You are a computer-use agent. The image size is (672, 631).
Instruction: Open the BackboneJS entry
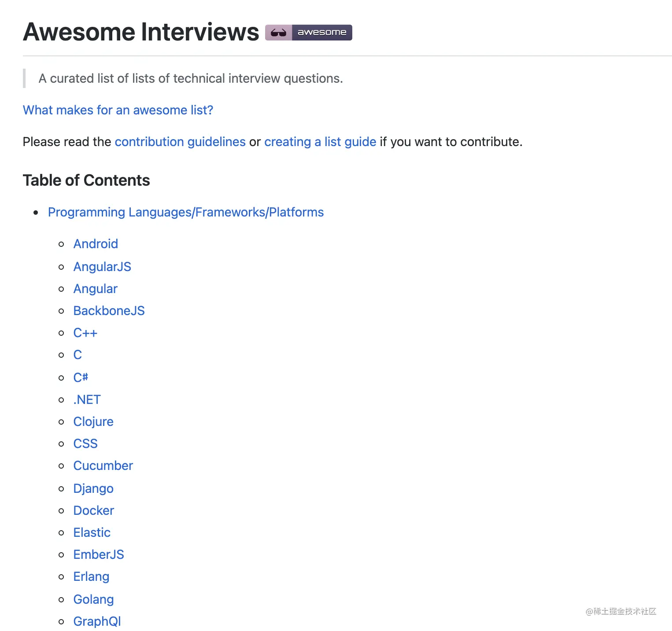pos(109,311)
